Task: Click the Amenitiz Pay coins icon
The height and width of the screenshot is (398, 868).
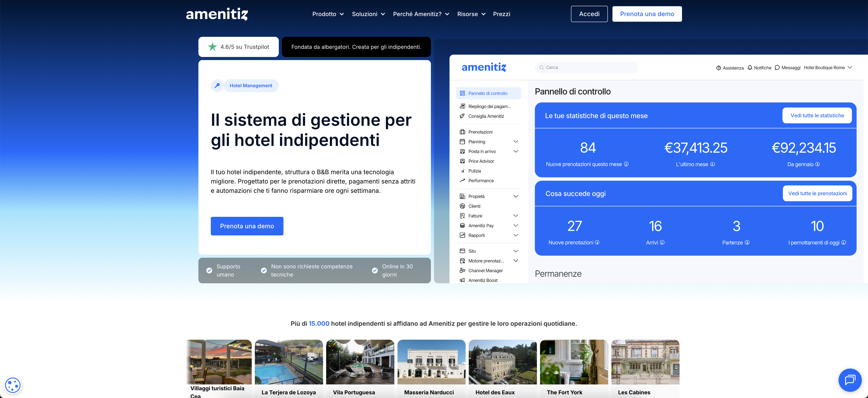Action: (x=462, y=226)
